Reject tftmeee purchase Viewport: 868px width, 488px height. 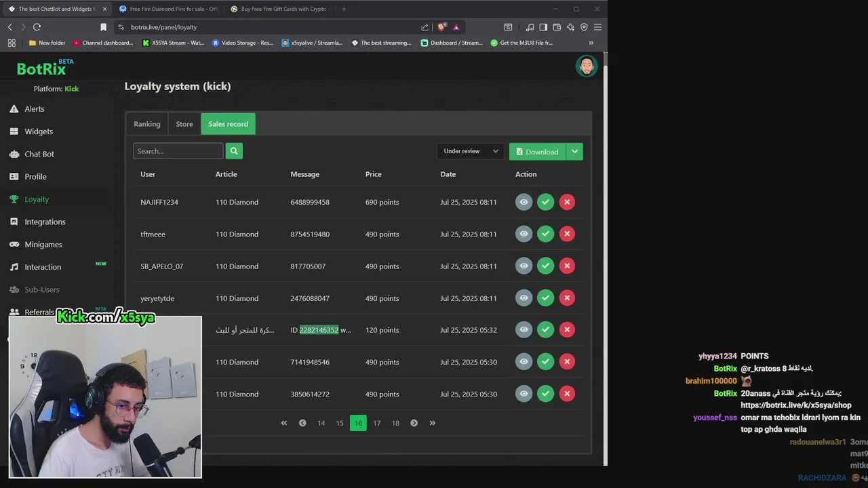[567, 234]
